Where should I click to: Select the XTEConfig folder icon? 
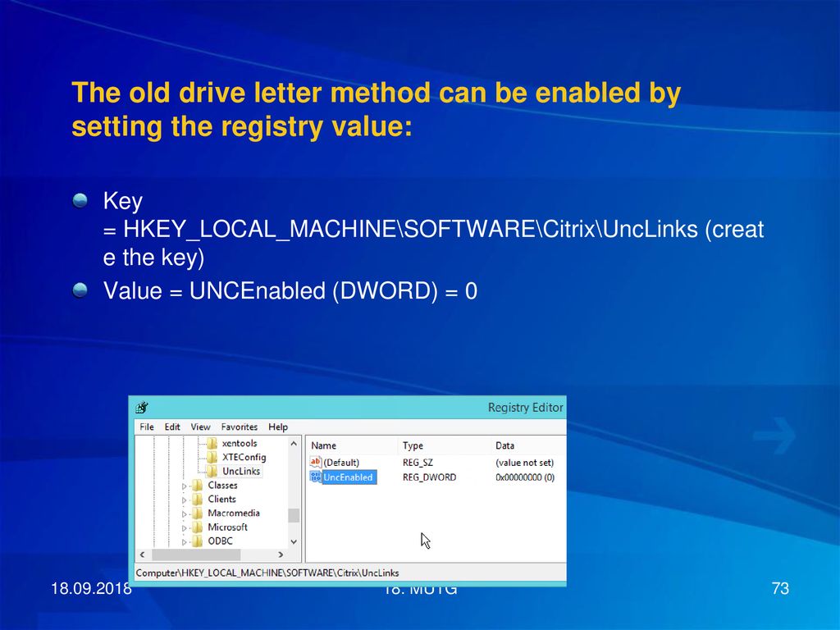coord(212,457)
